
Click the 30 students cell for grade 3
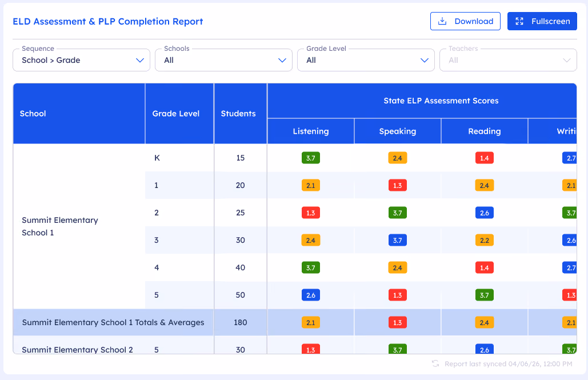(241, 240)
